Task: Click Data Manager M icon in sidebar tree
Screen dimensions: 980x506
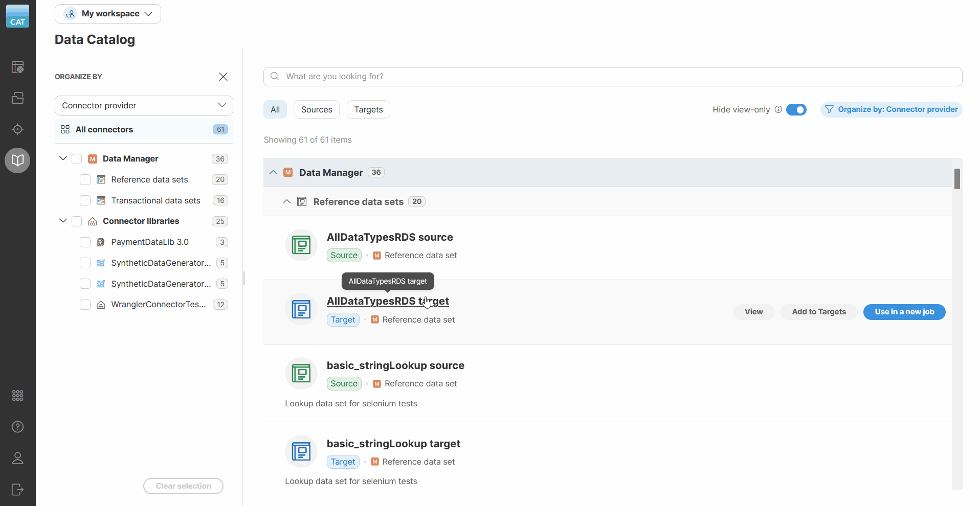Action: (x=93, y=159)
